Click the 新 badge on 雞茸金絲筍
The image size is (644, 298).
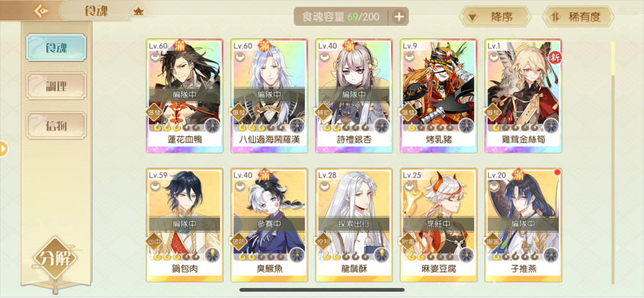tap(555, 57)
